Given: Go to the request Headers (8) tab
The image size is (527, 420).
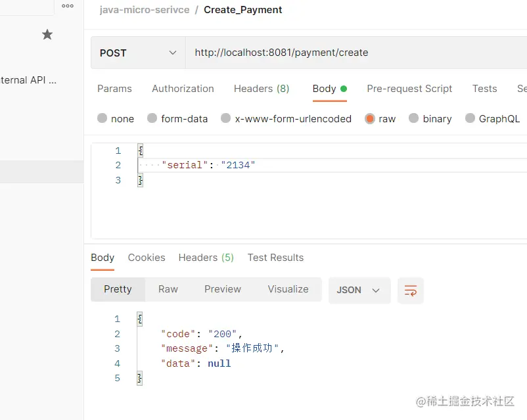Looking at the screenshot, I should [262, 89].
